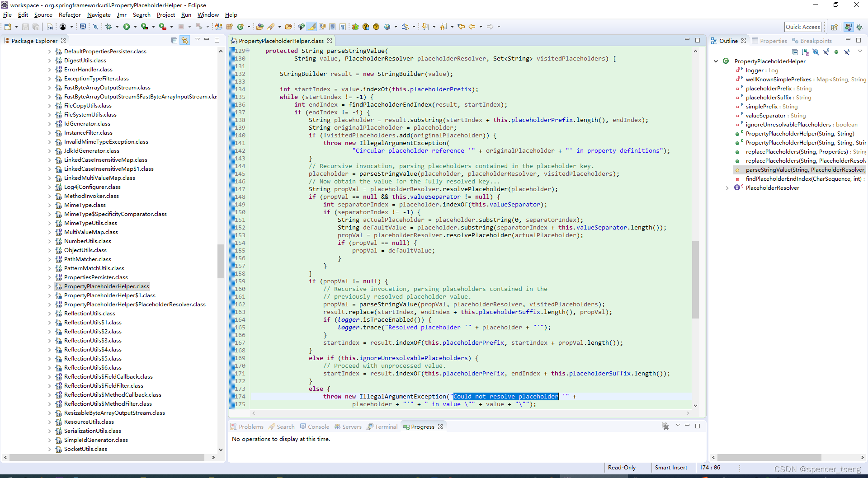Click Smart Insert mode in status bar
This screenshot has height=478, width=868.
pyautogui.click(x=671, y=467)
